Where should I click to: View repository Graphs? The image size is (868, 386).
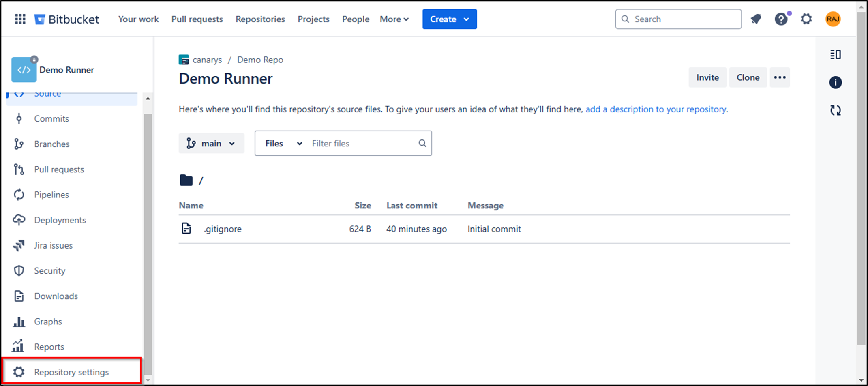[48, 321]
